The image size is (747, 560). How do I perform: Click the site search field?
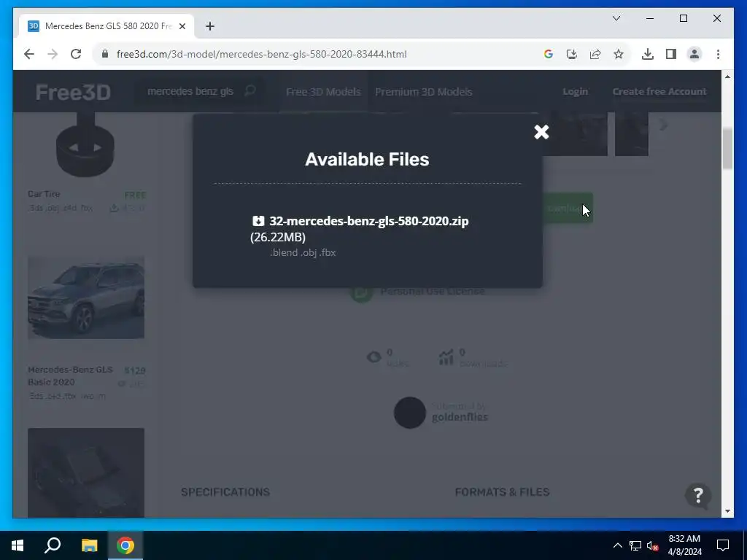190,91
